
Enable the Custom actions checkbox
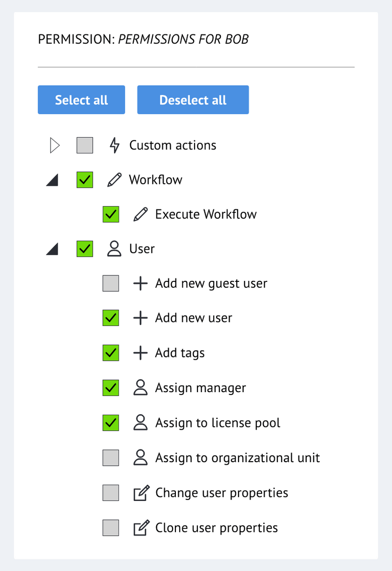[84, 145]
